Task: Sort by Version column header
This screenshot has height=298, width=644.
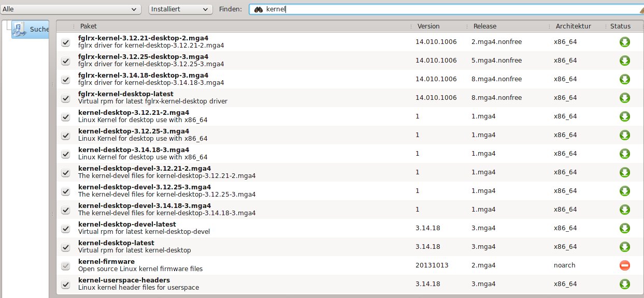Action: pos(439,26)
